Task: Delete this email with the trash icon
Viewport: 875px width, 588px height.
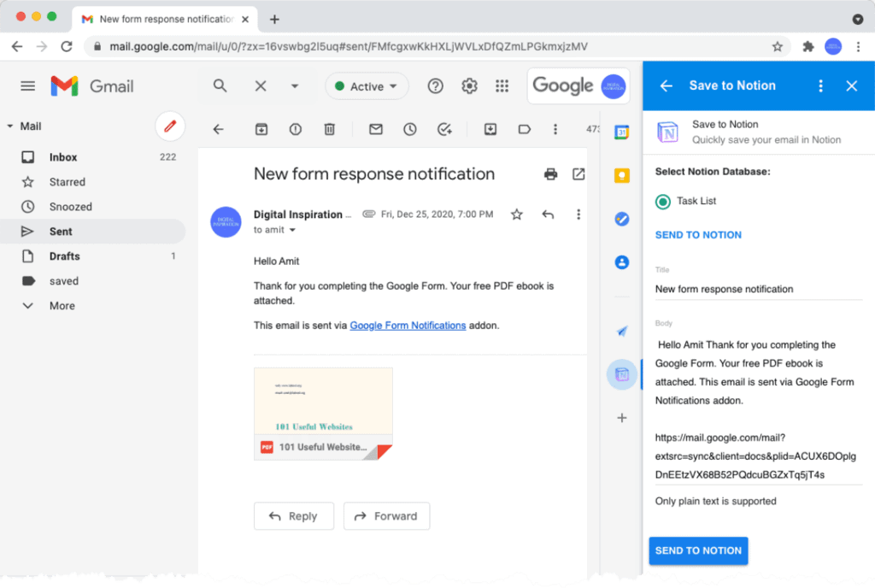Action: (x=329, y=129)
